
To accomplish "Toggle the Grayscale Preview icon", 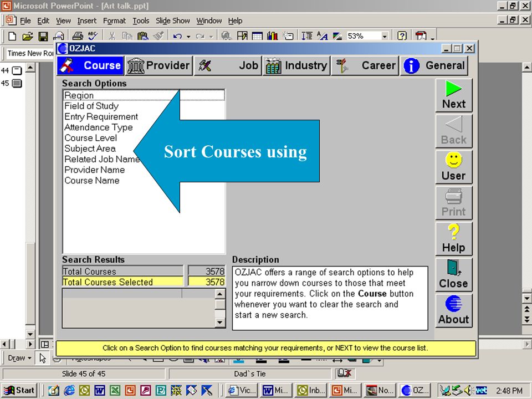I will click(337, 36).
